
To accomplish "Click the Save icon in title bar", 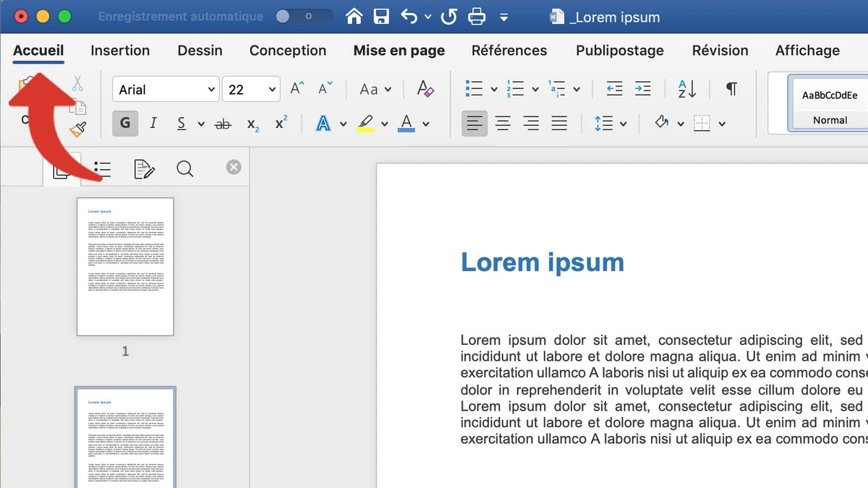I will pos(381,17).
